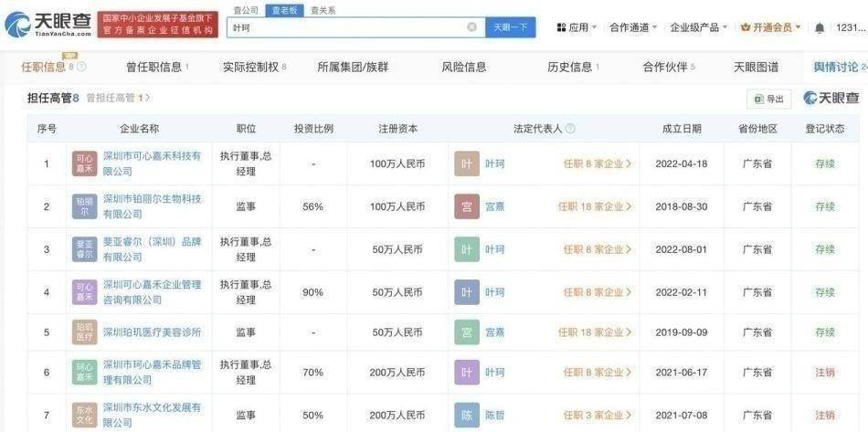868x432 pixels.
Task: Click the help icon beside 法定代表人
Action: 570,129
